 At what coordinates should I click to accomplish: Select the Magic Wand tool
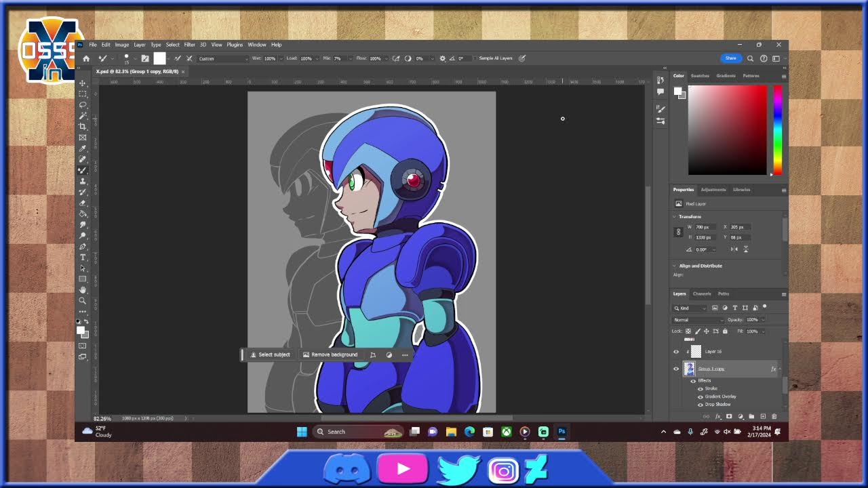coord(83,115)
